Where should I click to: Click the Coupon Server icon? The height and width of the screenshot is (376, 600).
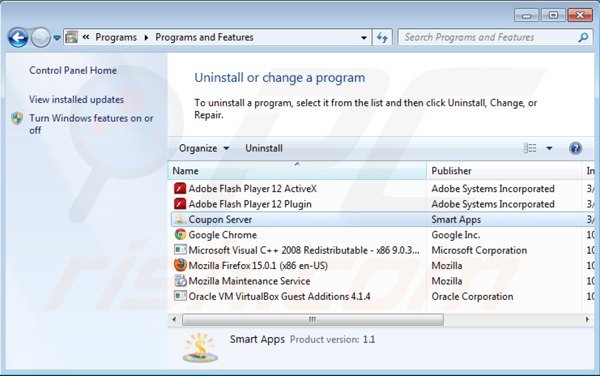180,219
